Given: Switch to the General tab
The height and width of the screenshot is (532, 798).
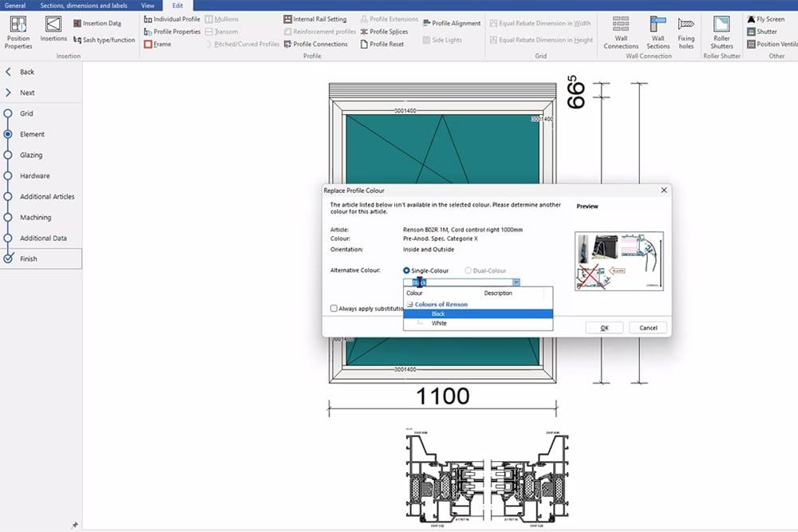Looking at the screenshot, I should 15,5.
